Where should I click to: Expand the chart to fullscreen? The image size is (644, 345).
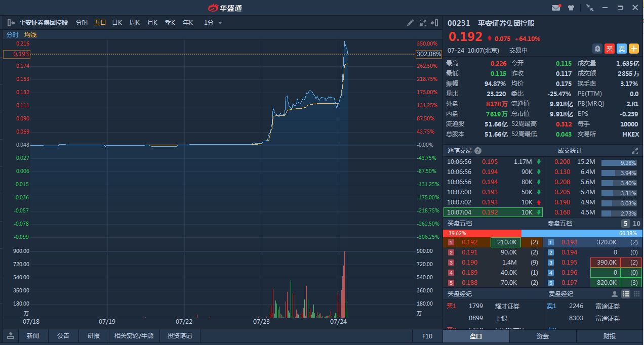[x=423, y=23]
